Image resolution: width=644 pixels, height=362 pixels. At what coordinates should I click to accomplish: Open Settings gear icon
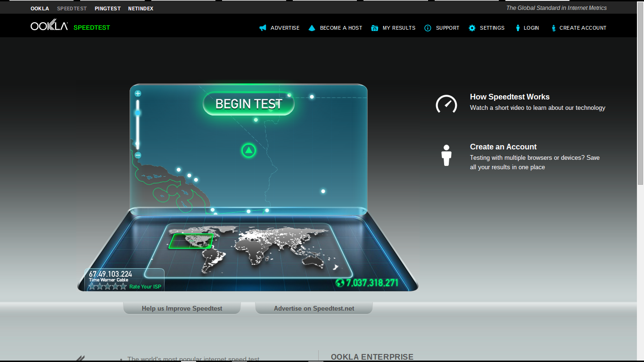[x=472, y=28]
